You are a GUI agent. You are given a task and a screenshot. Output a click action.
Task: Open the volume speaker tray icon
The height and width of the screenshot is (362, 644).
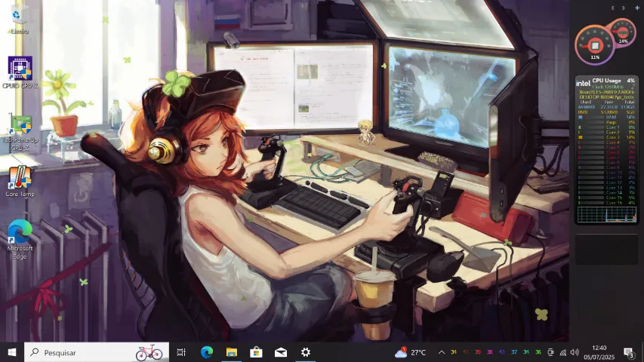tap(575, 352)
